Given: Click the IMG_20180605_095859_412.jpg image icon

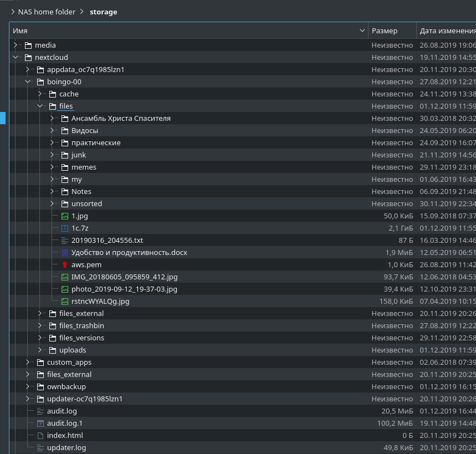Looking at the screenshot, I should (x=65, y=277).
